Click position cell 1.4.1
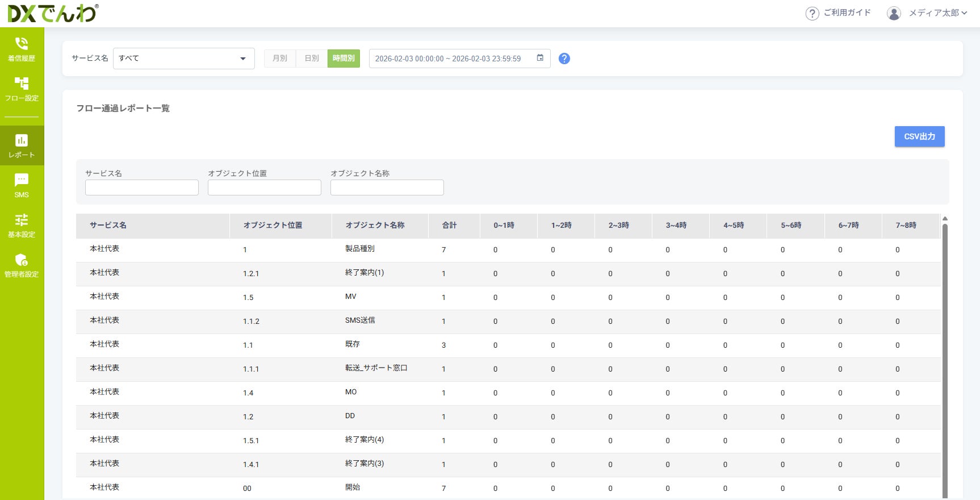 pos(251,465)
